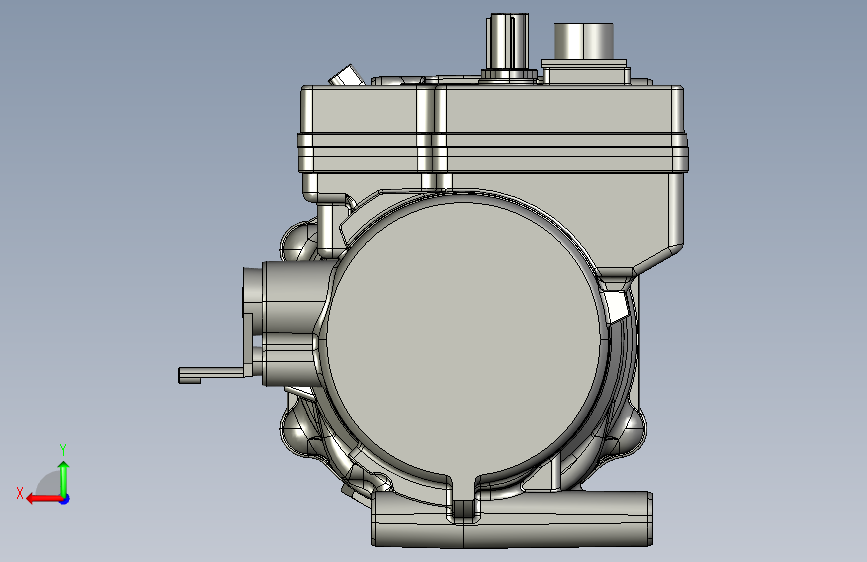
Task: Select the horizontal tube at the model's bottom
Action: point(511,519)
